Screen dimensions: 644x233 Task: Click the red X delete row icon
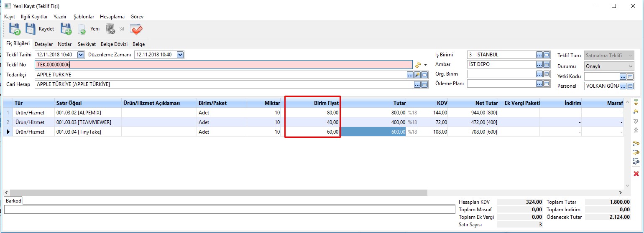tap(636, 174)
